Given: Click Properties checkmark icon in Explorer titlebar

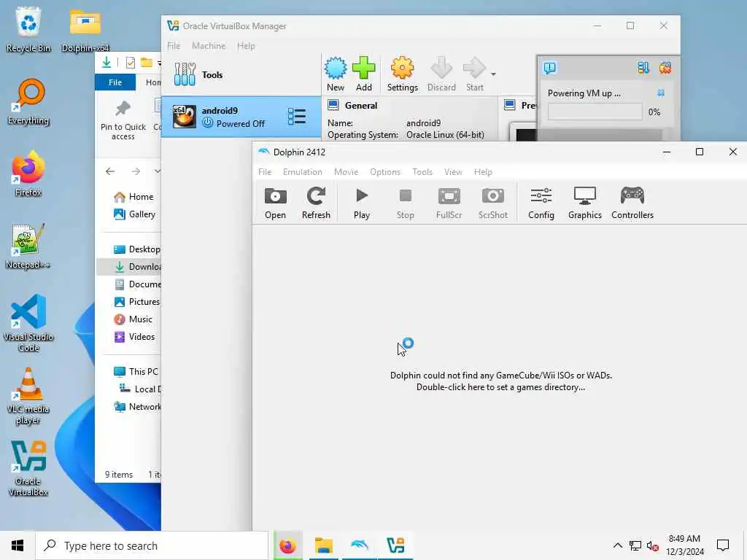Looking at the screenshot, I should click(130, 63).
